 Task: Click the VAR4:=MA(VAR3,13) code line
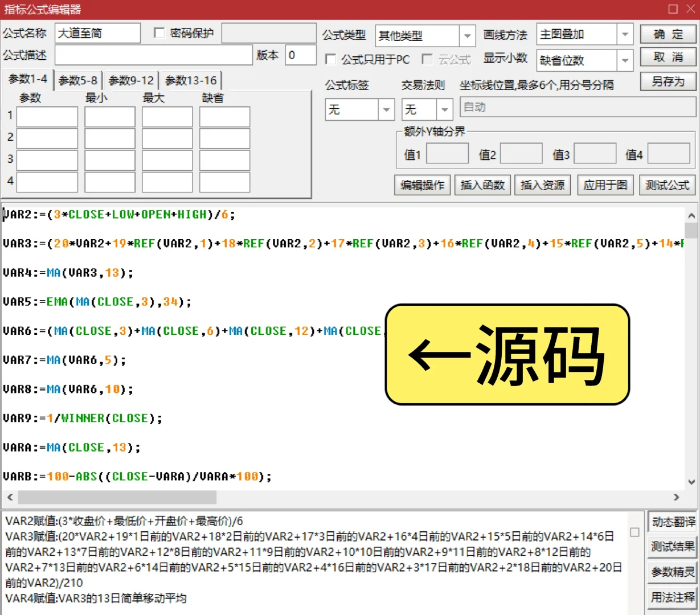point(68,273)
